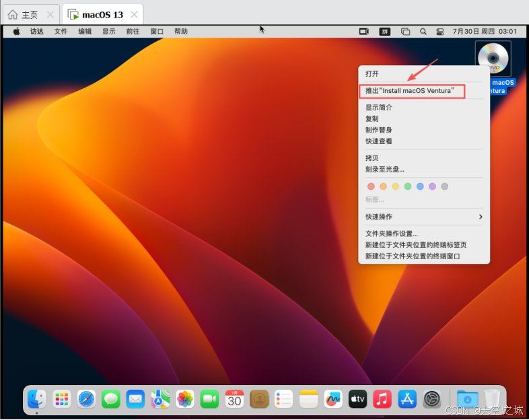Launch Apple TV from the Dock

[x=357, y=399]
